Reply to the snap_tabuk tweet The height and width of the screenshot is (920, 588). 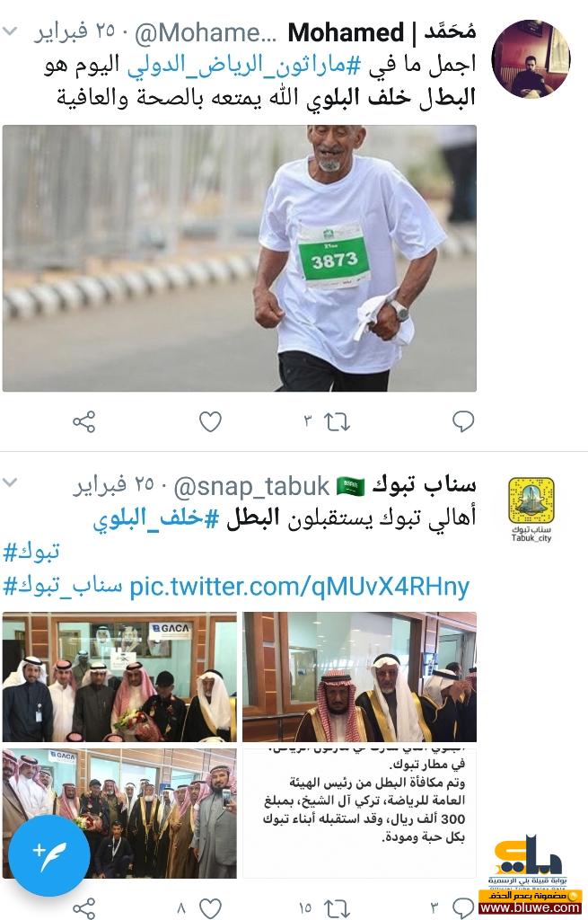pyautogui.click(x=462, y=908)
